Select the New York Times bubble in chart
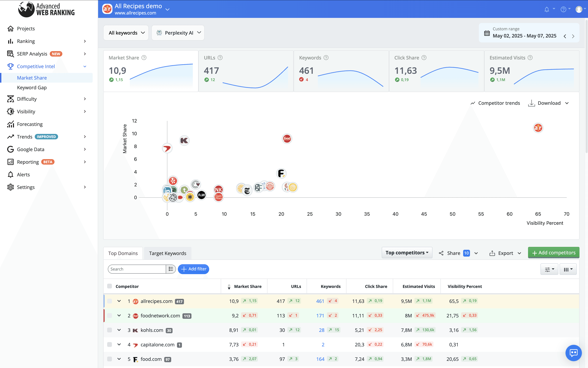Image resolution: width=588 pixels, height=368 pixels. tap(247, 191)
